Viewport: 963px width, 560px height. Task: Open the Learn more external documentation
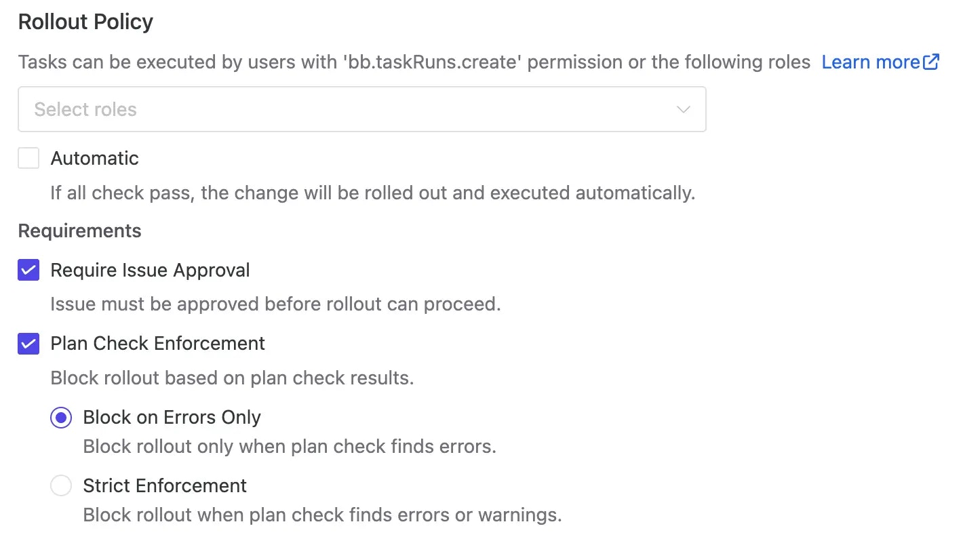[870, 62]
